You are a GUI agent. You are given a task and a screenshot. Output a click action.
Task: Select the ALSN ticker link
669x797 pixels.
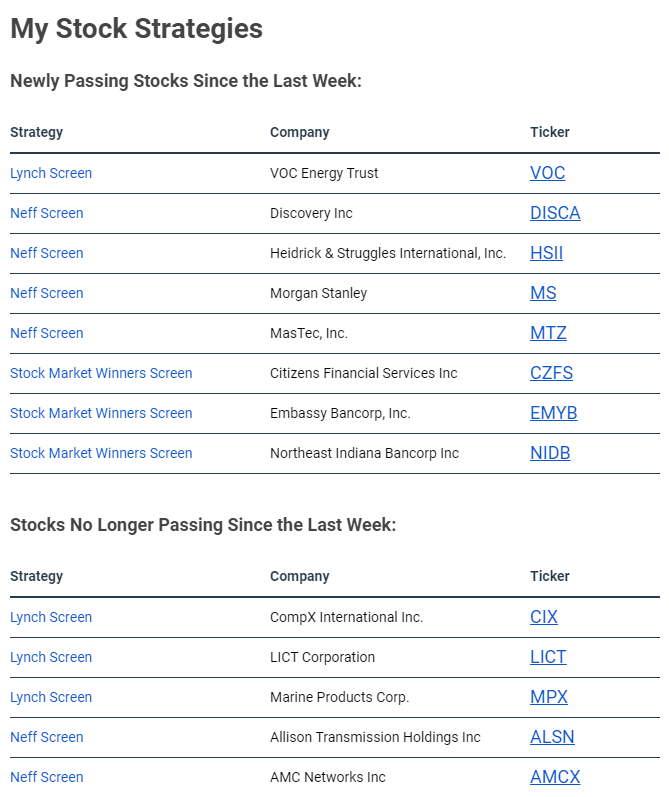coord(552,737)
